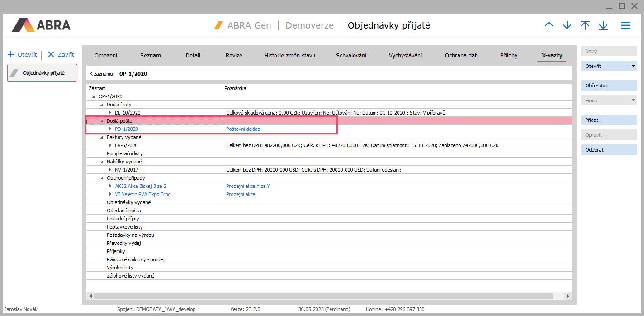644x316 pixels.
Task: Collapse the Obchodní případy tree node
Action: click(x=102, y=178)
